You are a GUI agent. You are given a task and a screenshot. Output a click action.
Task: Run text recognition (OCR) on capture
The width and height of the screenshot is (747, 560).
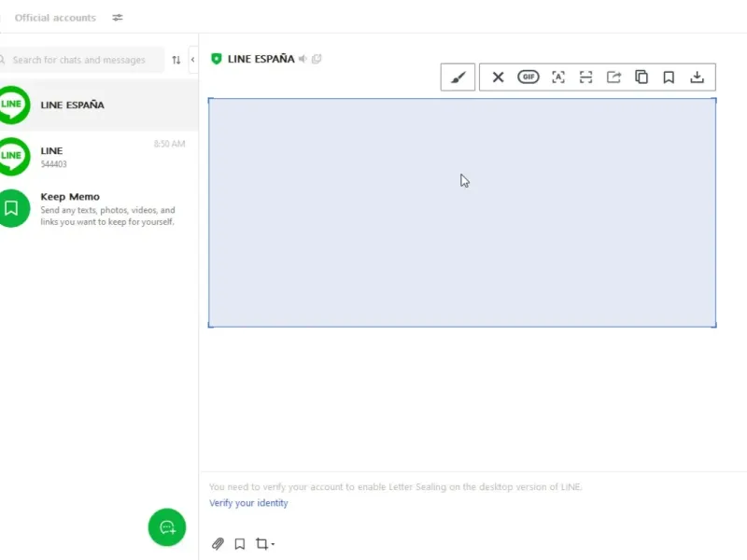coord(558,77)
